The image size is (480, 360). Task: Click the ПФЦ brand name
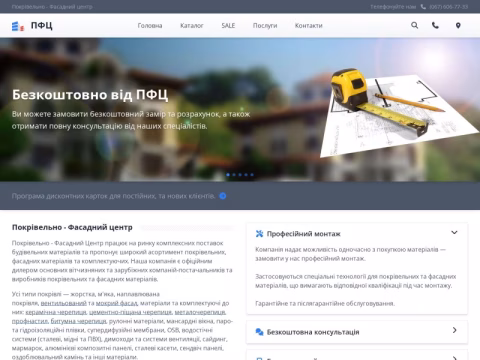[x=42, y=25]
